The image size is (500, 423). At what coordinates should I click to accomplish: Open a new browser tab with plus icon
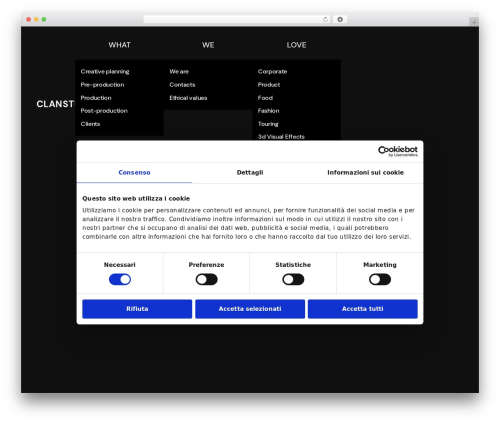coord(474,22)
